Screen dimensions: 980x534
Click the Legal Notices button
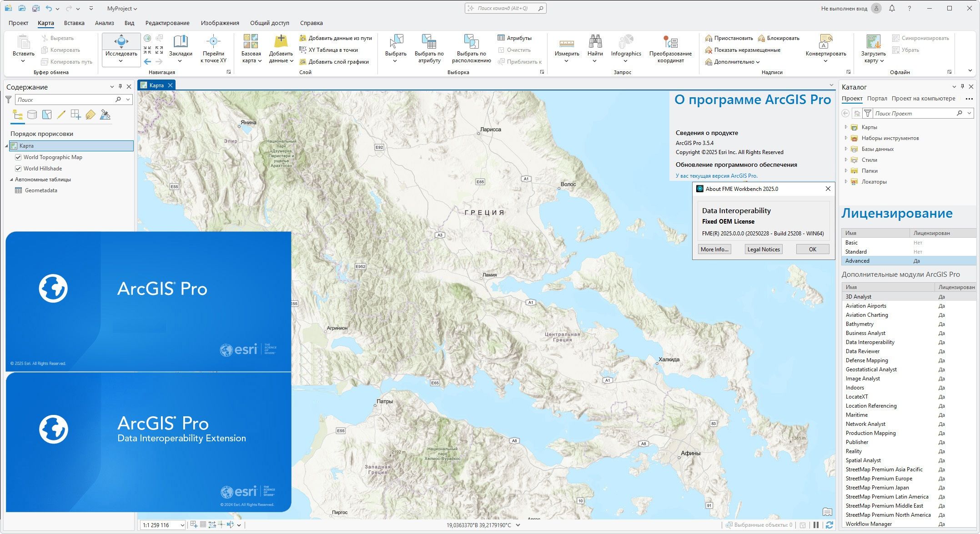[764, 249]
